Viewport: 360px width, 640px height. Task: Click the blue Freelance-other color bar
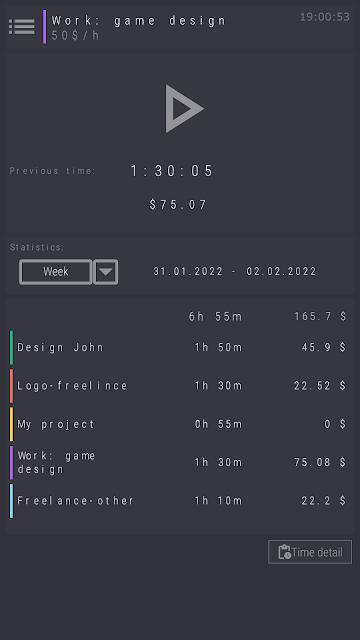11,501
